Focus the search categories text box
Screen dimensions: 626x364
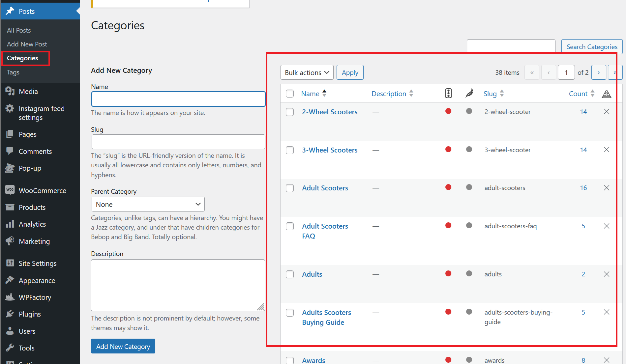pyautogui.click(x=511, y=46)
